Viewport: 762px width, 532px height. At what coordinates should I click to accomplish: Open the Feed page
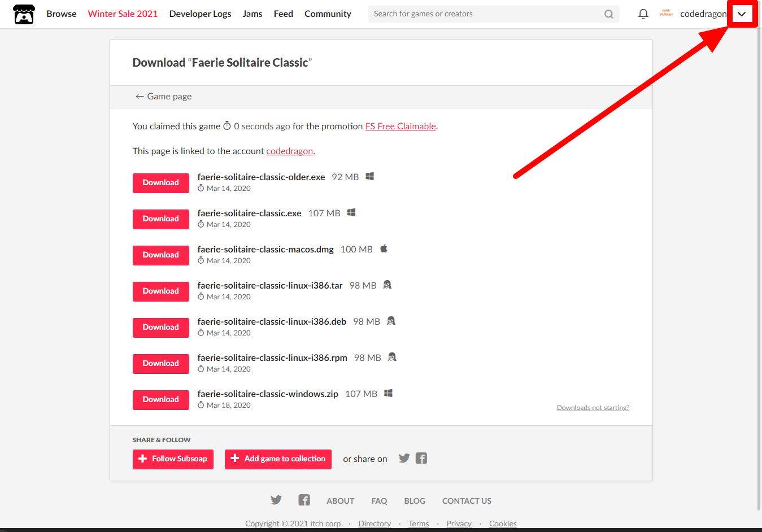point(284,14)
